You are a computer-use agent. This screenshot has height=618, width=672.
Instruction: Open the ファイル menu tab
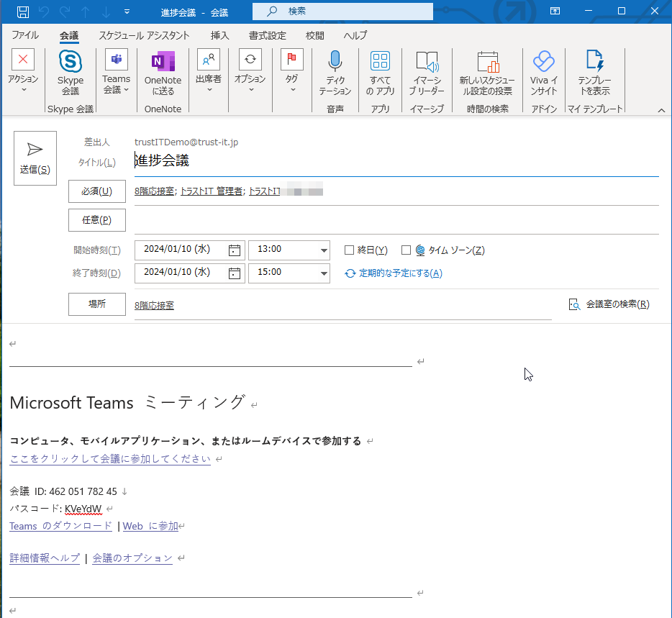25,35
